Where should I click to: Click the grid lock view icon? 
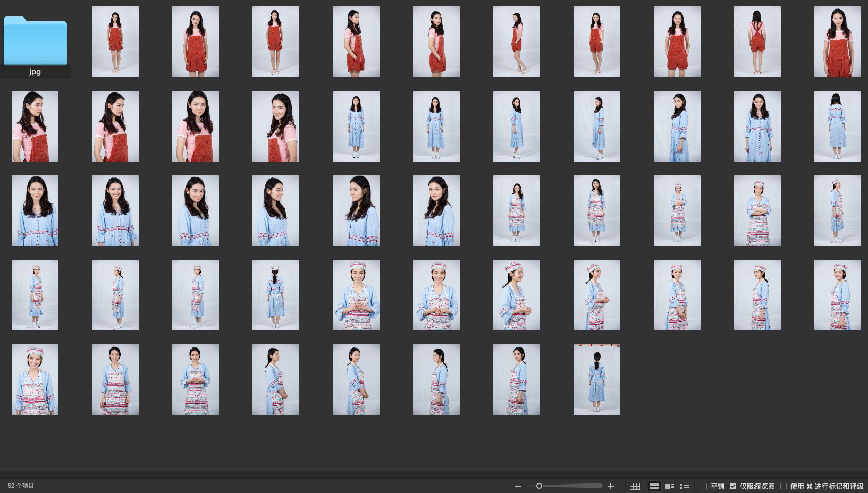pyautogui.click(x=635, y=486)
